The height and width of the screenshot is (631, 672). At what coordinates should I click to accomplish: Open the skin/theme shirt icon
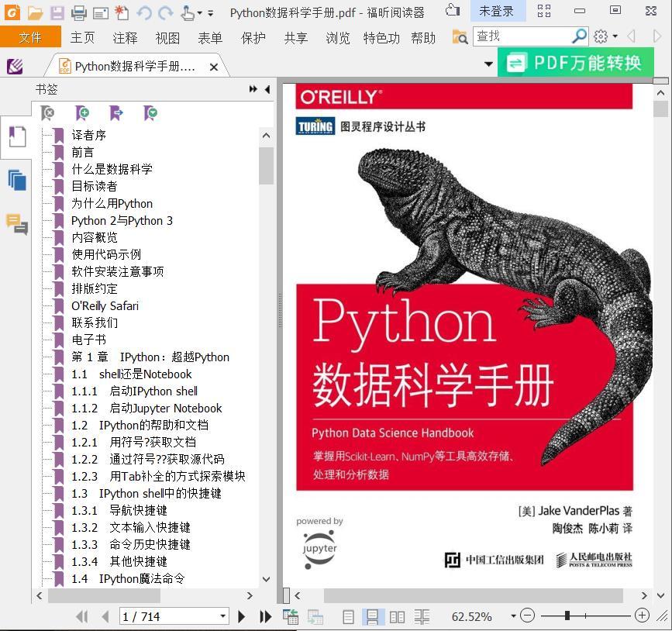pos(453,10)
